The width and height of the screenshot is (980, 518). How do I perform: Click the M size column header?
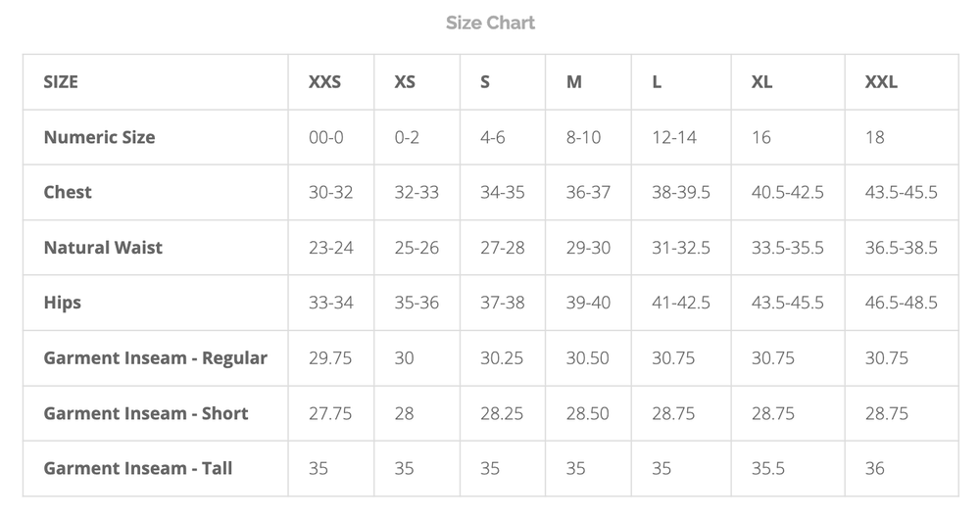574,82
